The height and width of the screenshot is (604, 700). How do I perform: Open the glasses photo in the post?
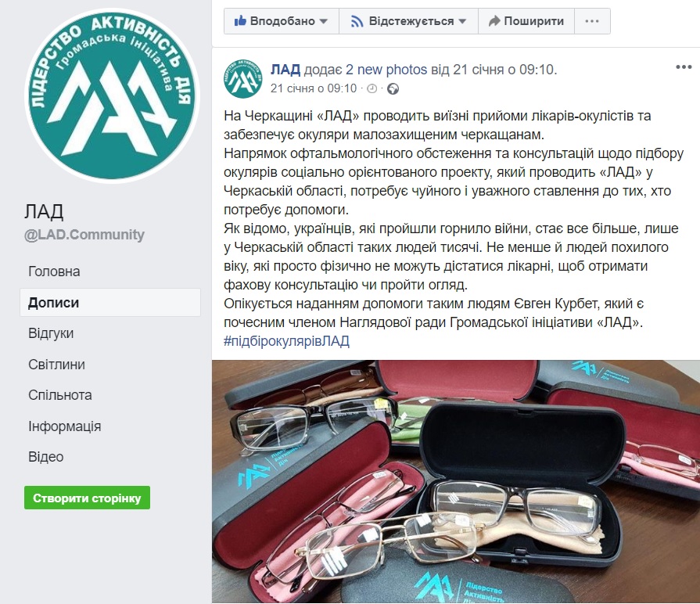(x=456, y=482)
